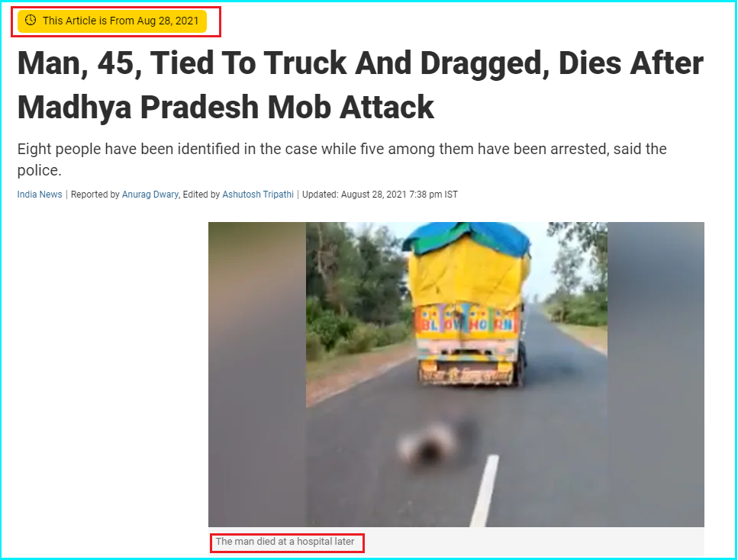Click the blurred right panel of image
Image resolution: width=738 pixels, height=560 pixels.
point(656,375)
